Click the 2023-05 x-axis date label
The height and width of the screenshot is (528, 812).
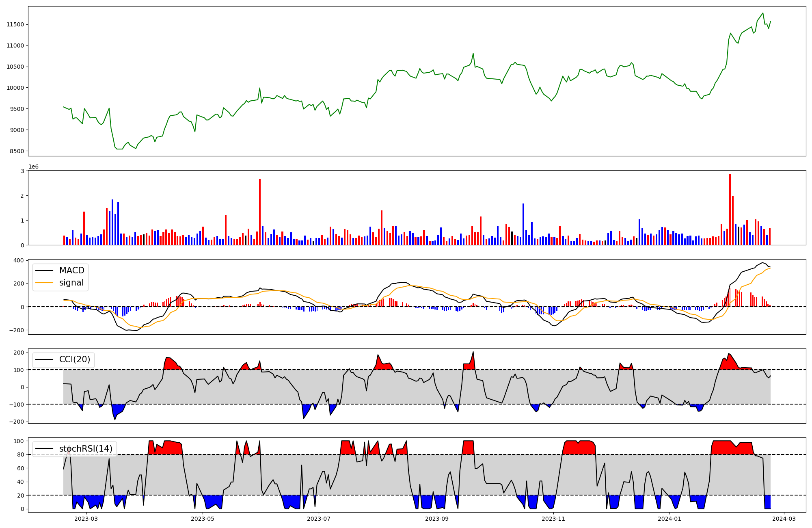click(202, 519)
